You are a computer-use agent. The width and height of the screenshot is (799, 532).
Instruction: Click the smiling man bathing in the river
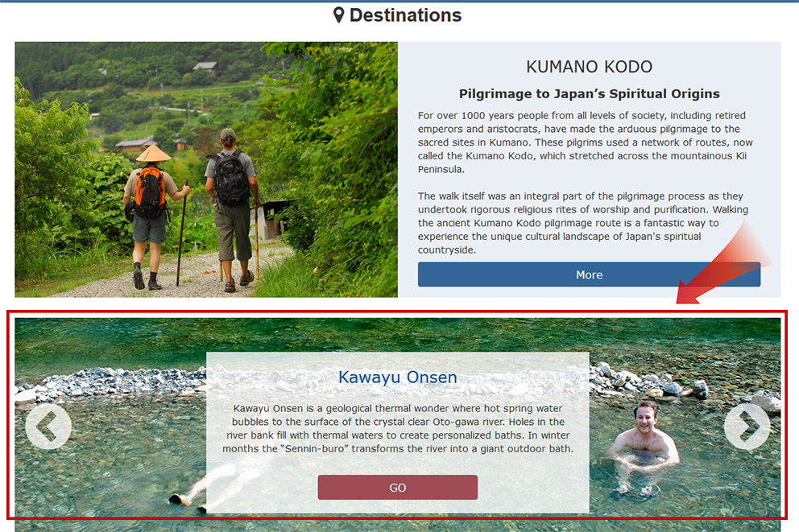[x=644, y=445]
